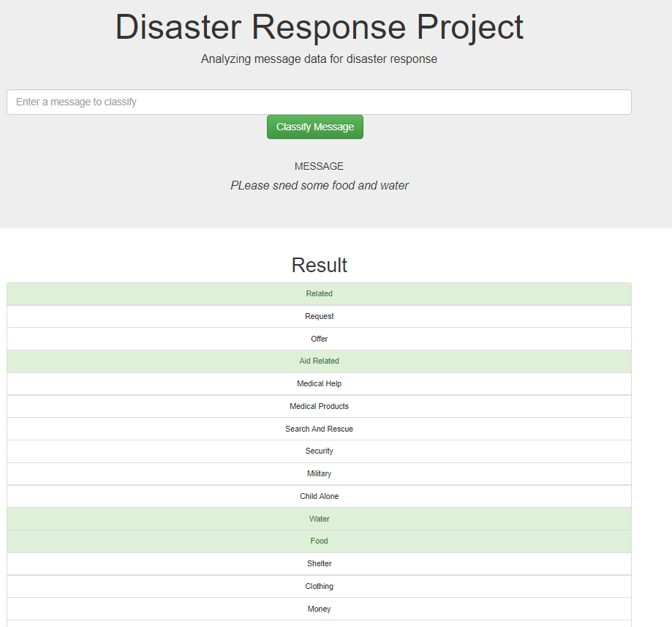Select the Request result row
Screen dimensions: 672x627
(x=319, y=317)
